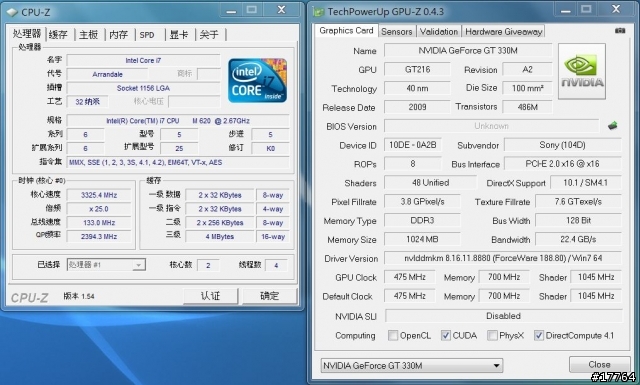Click the Bus Interface PCI-E 2.0 x16 field

(x=562, y=164)
